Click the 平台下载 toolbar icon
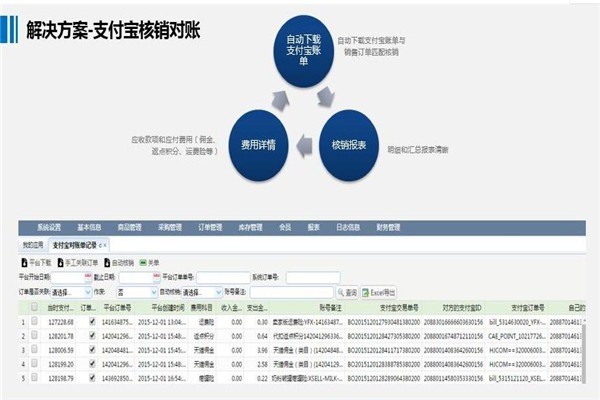 tap(24, 263)
